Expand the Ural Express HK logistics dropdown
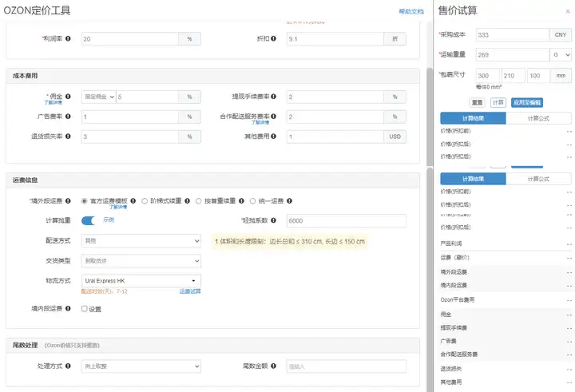This screenshot has width=575, height=392. (141, 281)
